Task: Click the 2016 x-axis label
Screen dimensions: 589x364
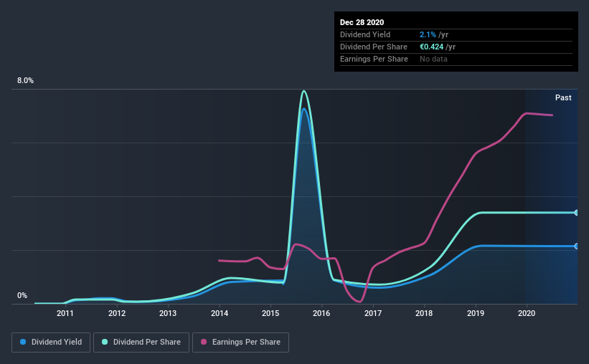Action: 321,313
